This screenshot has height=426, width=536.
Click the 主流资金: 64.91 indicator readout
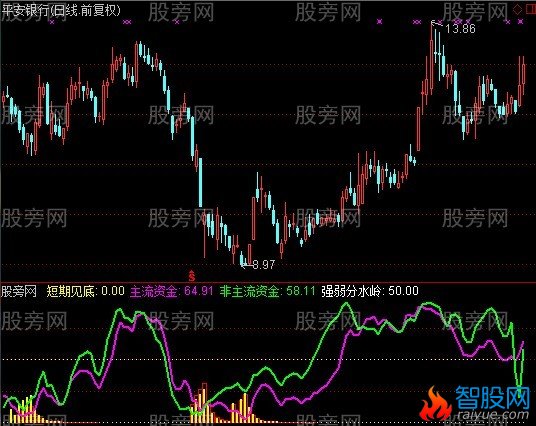[172, 291]
